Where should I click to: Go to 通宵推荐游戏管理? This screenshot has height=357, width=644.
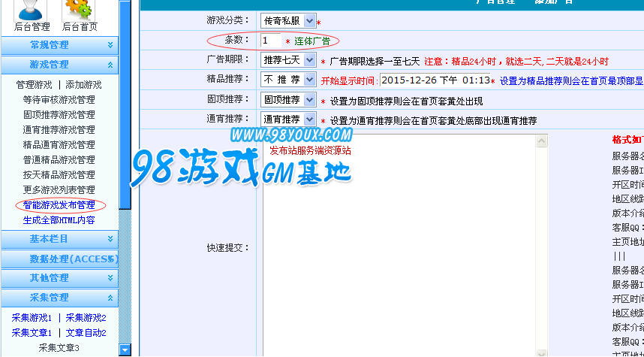[59, 130]
